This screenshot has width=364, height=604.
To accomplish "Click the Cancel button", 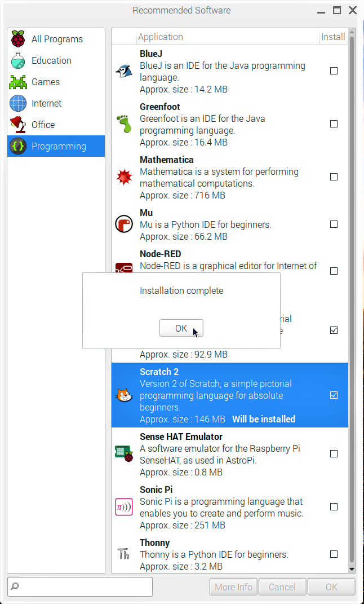I will [x=282, y=587].
